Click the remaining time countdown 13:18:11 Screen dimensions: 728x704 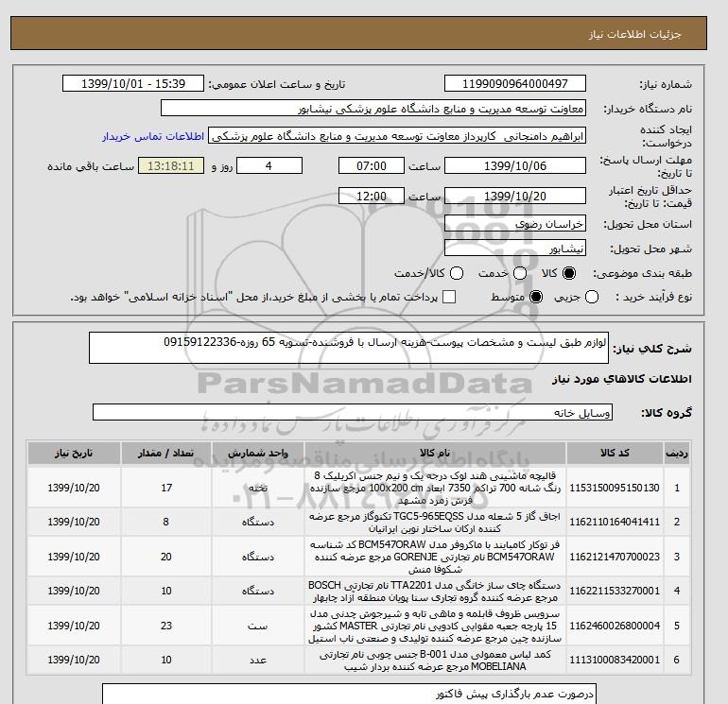pos(170,165)
